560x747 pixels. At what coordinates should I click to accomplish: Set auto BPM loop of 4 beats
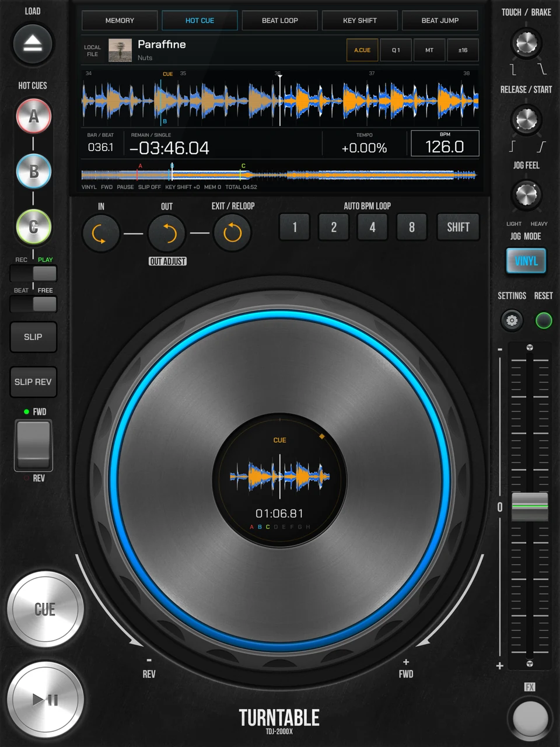pyautogui.click(x=373, y=227)
